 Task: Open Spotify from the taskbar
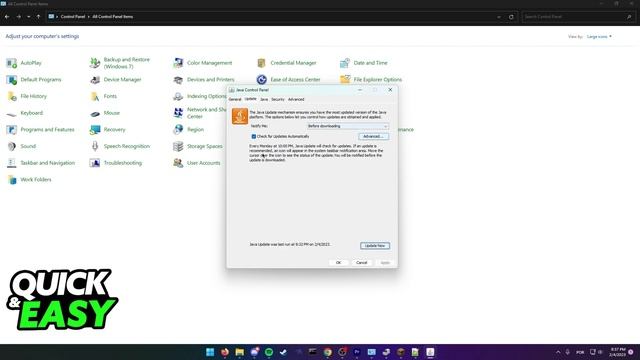tap(269, 352)
